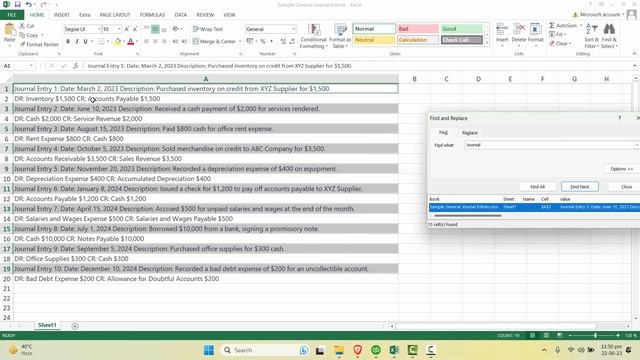Switch to the PAGE LAYOUT tab

[115, 15]
